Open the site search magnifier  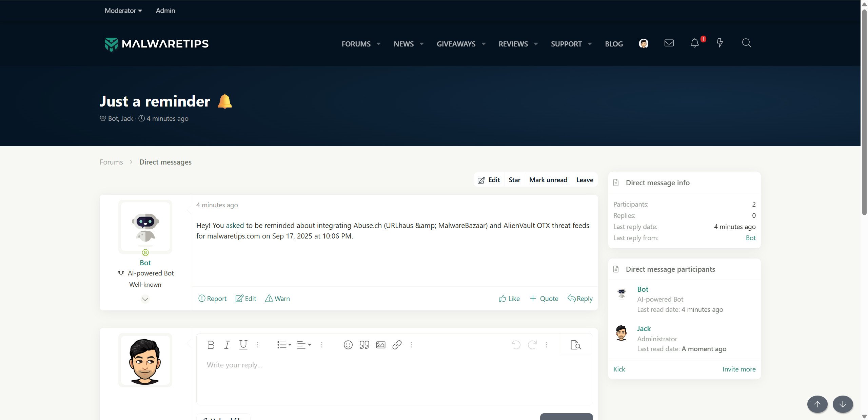[746, 43]
